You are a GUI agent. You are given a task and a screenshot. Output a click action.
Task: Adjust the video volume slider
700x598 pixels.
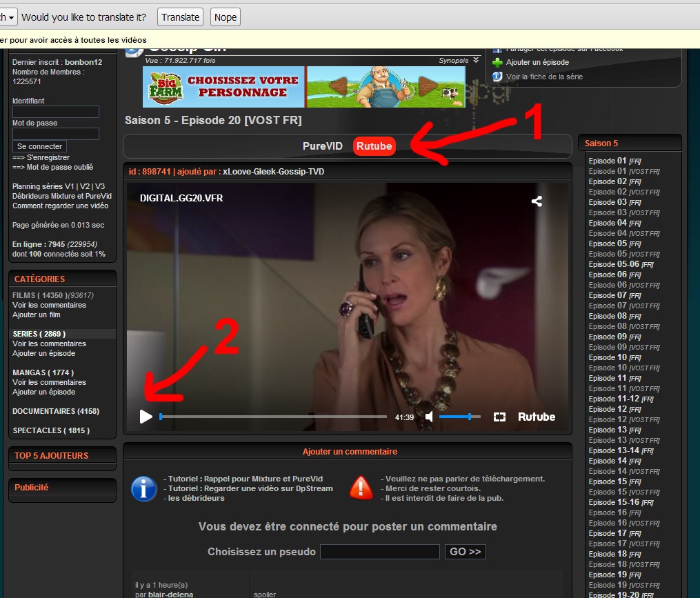pos(459,417)
